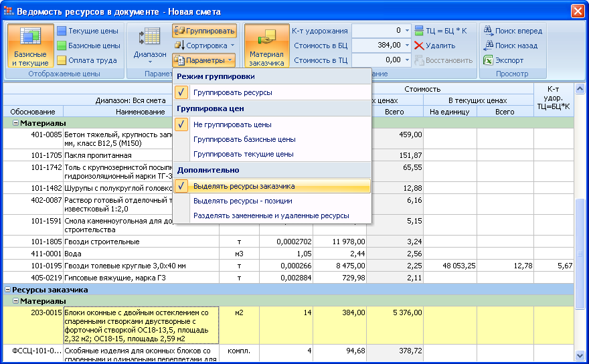Click Поиск назад binoculars
The width and height of the screenshot is (589, 364).
point(511,45)
